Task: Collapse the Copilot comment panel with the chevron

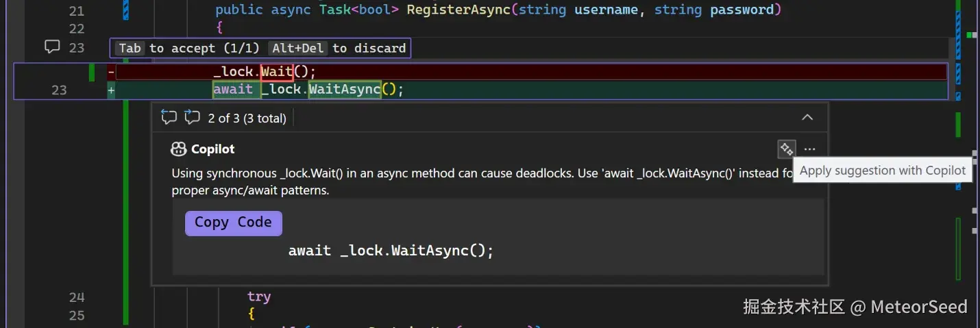Action: tap(807, 118)
